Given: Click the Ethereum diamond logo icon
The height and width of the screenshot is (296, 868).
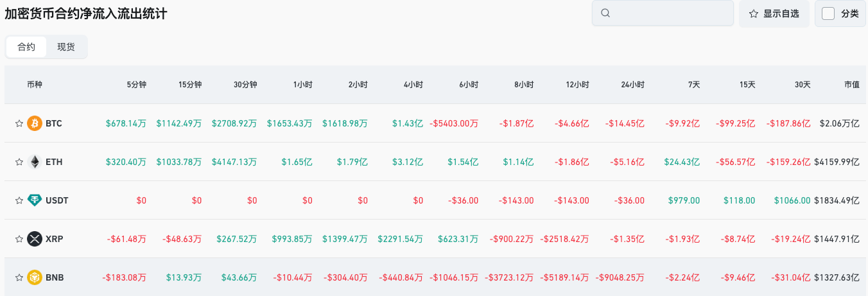Looking at the screenshot, I should tap(35, 162).
